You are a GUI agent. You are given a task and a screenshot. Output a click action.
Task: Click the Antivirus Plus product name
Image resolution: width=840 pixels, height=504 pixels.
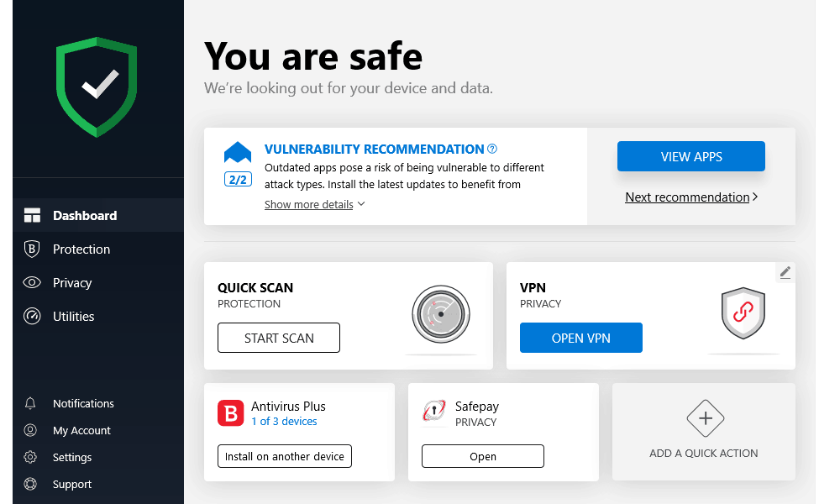tap(288, 407)
